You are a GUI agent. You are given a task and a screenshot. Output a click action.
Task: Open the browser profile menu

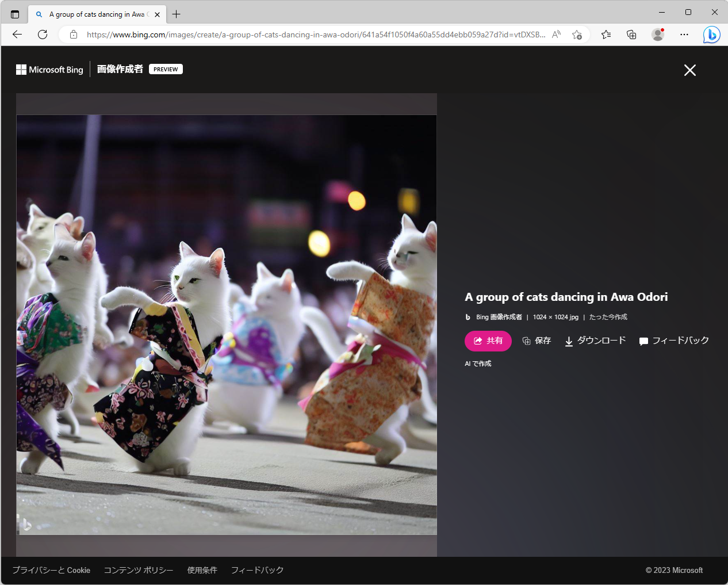(x=657, y=35)
